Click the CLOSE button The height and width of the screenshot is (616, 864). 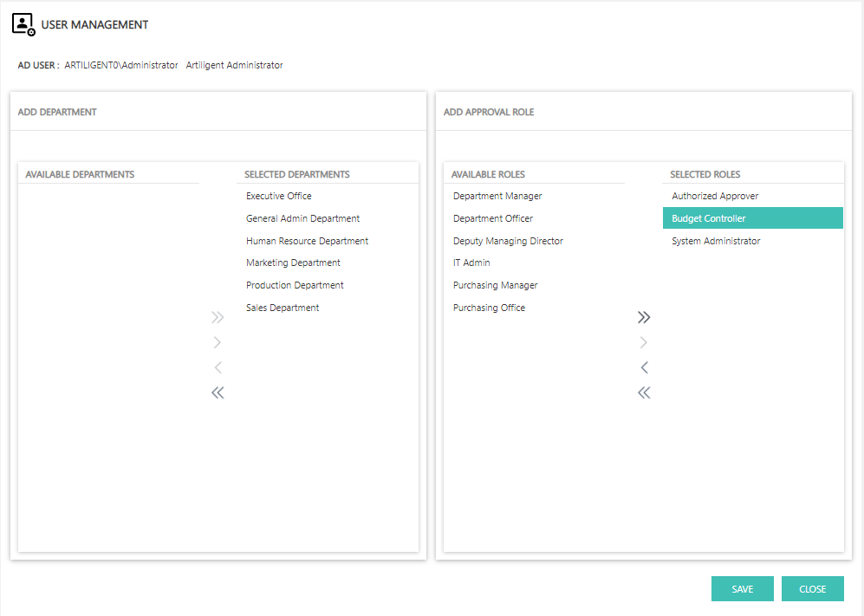812,589
